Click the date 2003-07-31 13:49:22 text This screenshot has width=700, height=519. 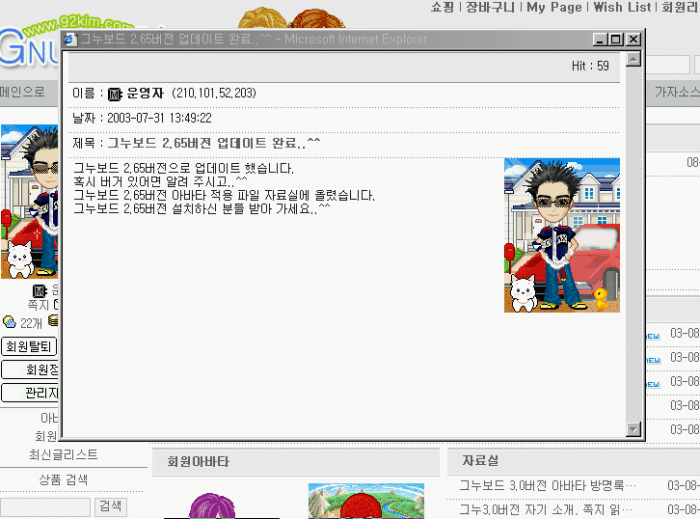pos(159,118)
